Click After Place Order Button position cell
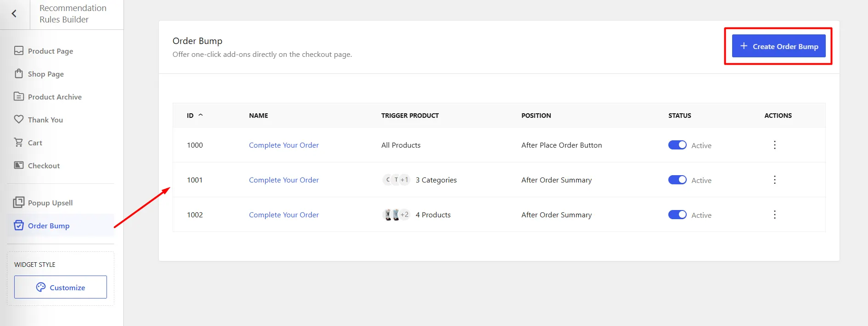Image resolution: width=868 pixels, height=326 pixels. (561, 145)
